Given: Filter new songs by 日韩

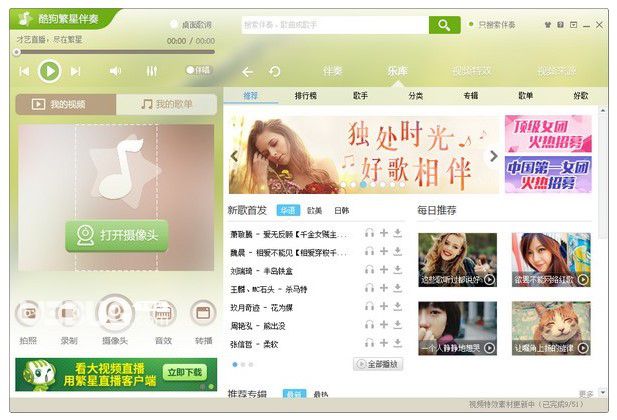Looking at the screenshot, I should pyautogui.click(x=342, y=211).
